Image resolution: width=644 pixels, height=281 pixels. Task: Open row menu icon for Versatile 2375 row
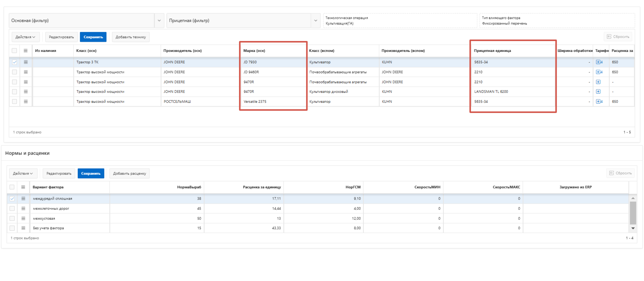click(x=26, y=101)
